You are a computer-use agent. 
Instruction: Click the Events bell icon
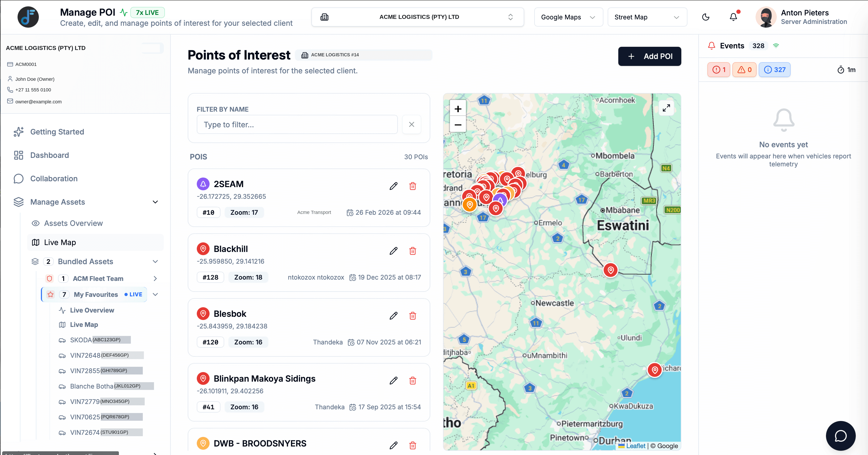711,46
